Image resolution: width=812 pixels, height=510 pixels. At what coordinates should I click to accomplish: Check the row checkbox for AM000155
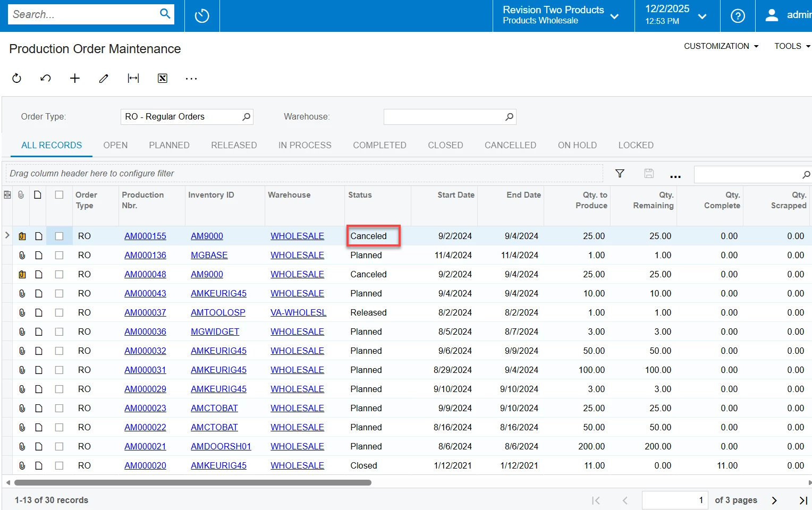pyautogui.click(x=59, y=236)
